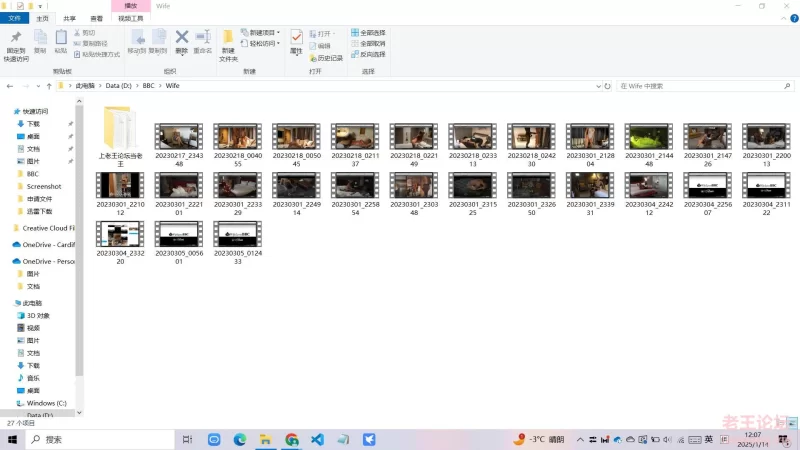800x450 pixels.
Task: Select the folder named 上老王论坛当老王
Action: (x=120, y=137)
